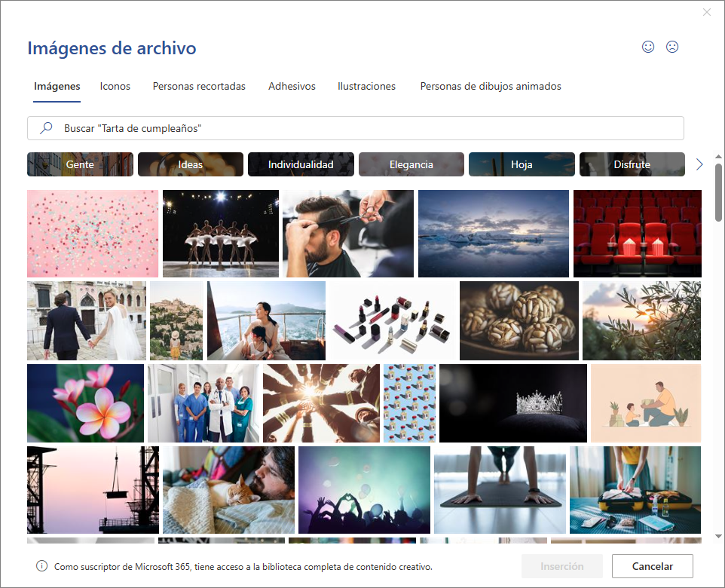Close the stock images dialog
This screenshot has width=725, height=588.
(x=706, y=12)
